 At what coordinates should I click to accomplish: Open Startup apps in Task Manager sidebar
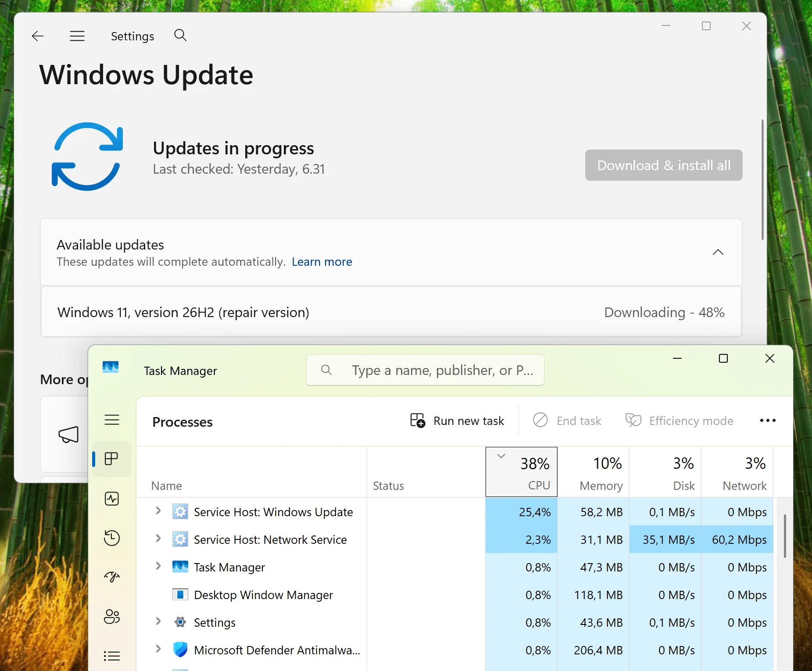(112, 577)
